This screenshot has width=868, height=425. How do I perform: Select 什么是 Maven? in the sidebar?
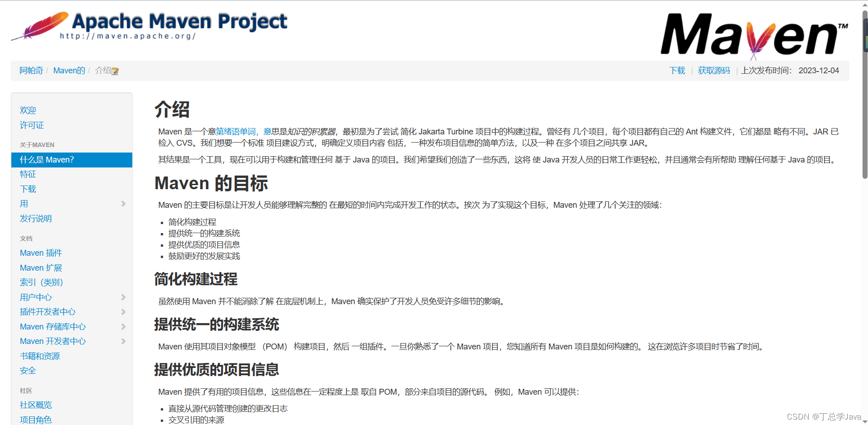pos(72,160)
